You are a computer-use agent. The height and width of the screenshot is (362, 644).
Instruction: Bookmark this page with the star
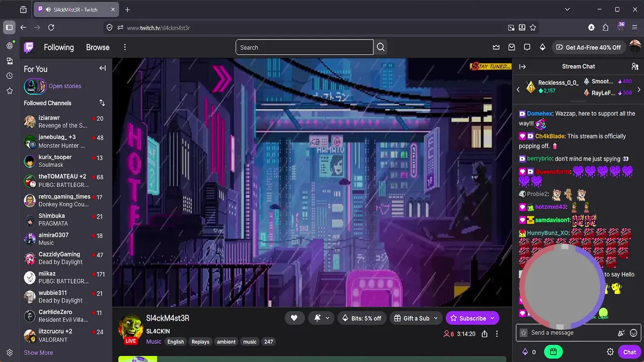pos(533,28)
